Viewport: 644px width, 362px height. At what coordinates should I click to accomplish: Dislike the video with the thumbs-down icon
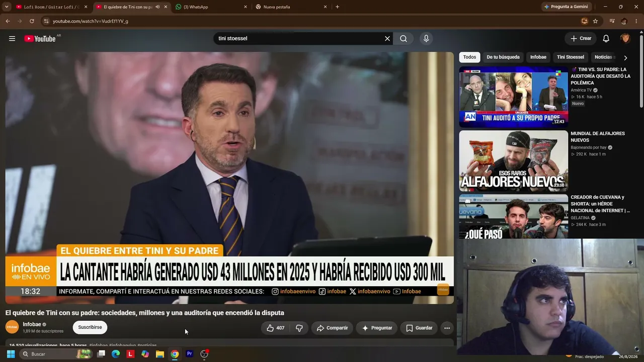tap(299, 328)
